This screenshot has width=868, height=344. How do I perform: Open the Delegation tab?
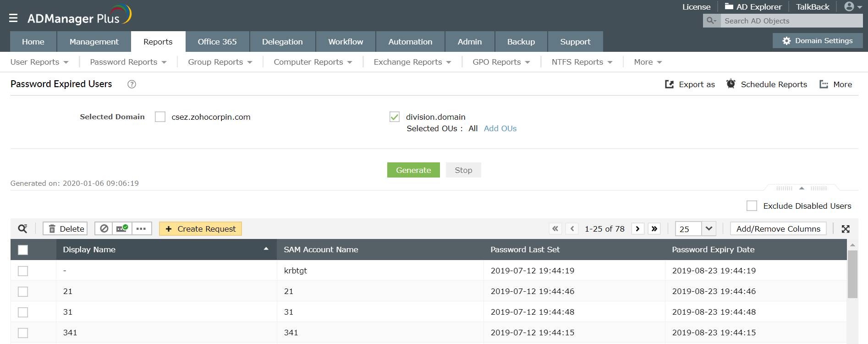(282, 42)
